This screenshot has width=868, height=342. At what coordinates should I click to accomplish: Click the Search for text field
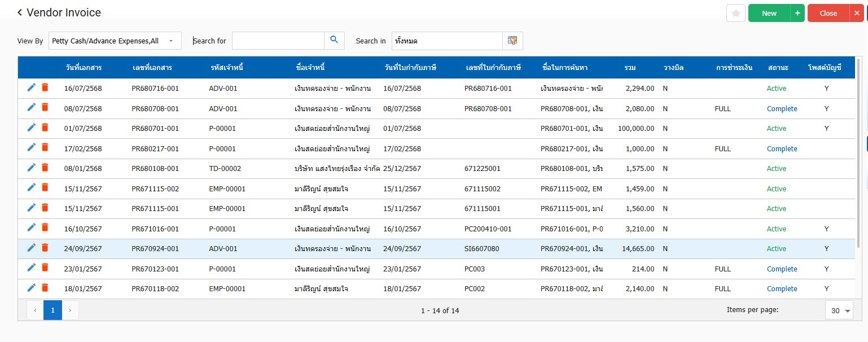pos(278,41)
